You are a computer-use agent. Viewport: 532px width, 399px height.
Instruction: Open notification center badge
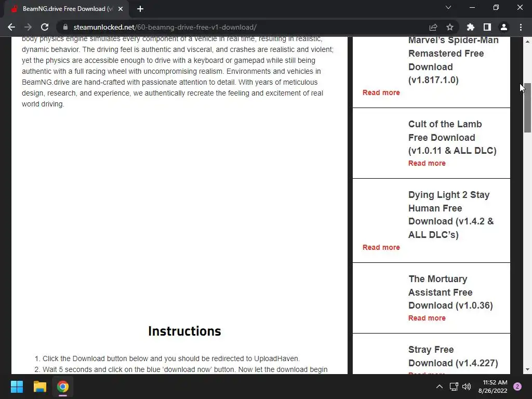coord(517,387)
